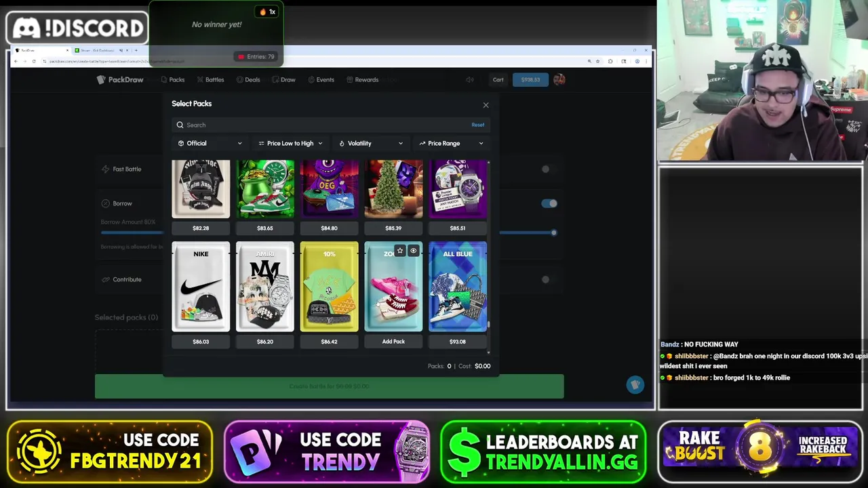Open the Rewards page

tap(362, 80)
